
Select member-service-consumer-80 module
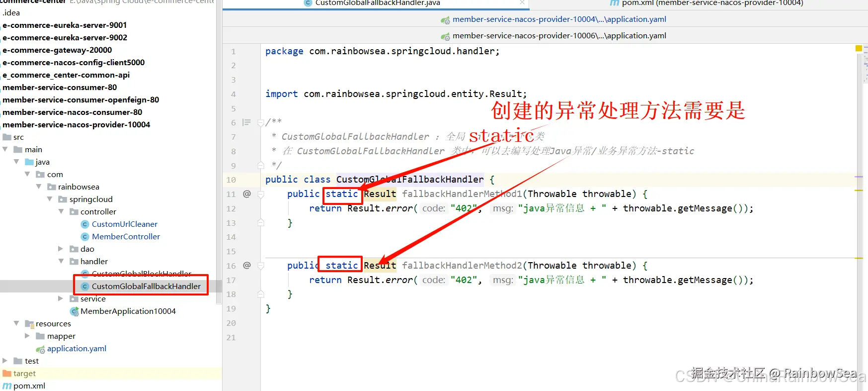click(60, 88)
